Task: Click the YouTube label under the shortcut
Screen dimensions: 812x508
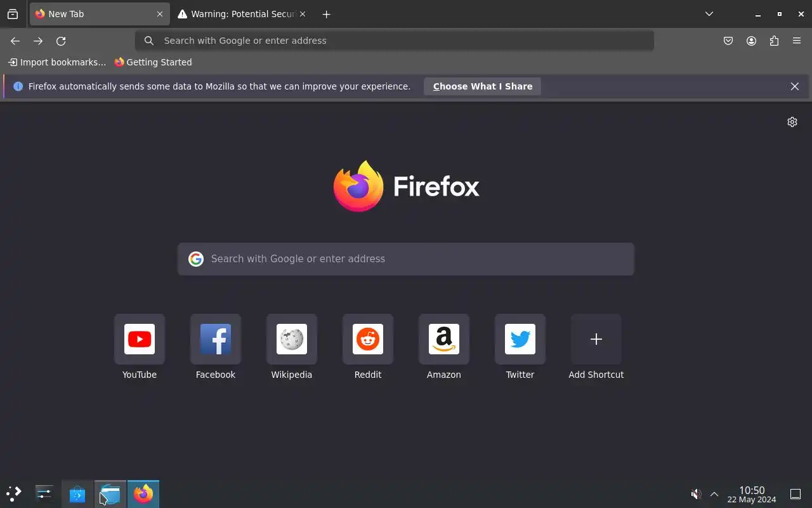Action: pos(140,375)
